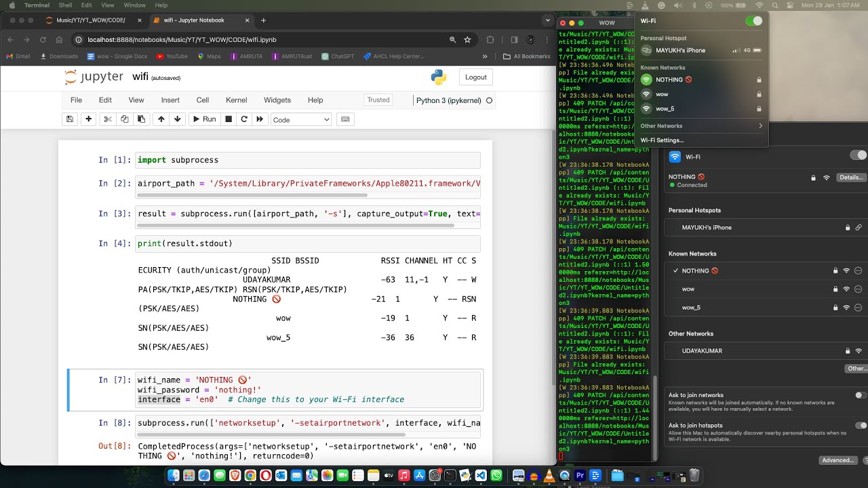
Task: Open the cell type Code dropdown
Action: [301, 119]
